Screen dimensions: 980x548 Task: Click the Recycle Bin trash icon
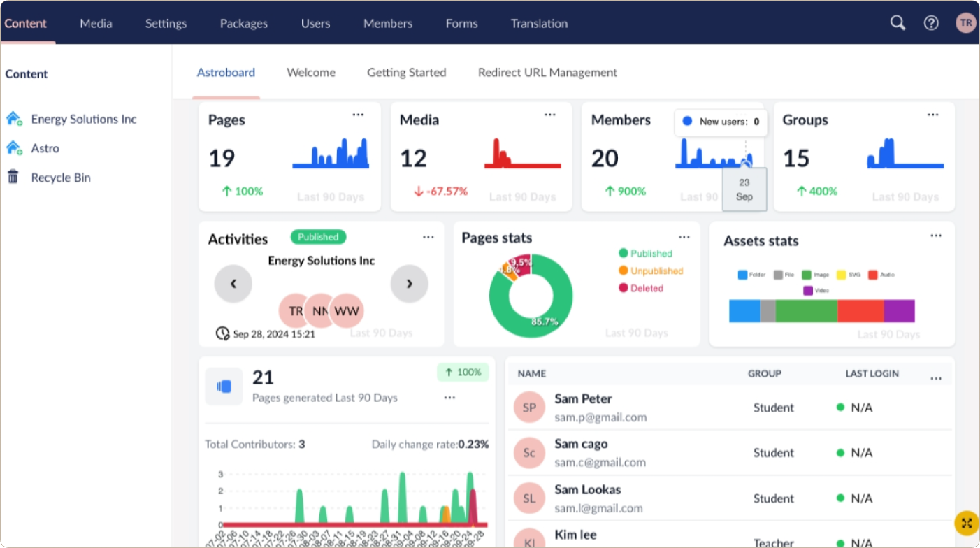coord(13,178)
